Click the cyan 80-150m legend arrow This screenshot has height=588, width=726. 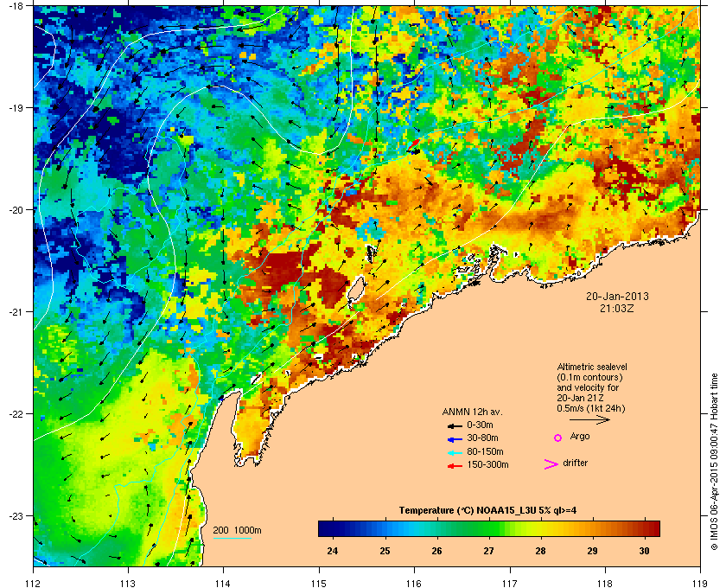[x=455, y=452]
